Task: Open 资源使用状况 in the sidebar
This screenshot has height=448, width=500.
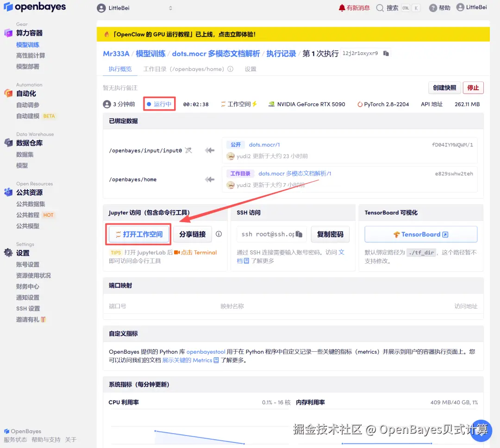Action: (x=33, y=275)
